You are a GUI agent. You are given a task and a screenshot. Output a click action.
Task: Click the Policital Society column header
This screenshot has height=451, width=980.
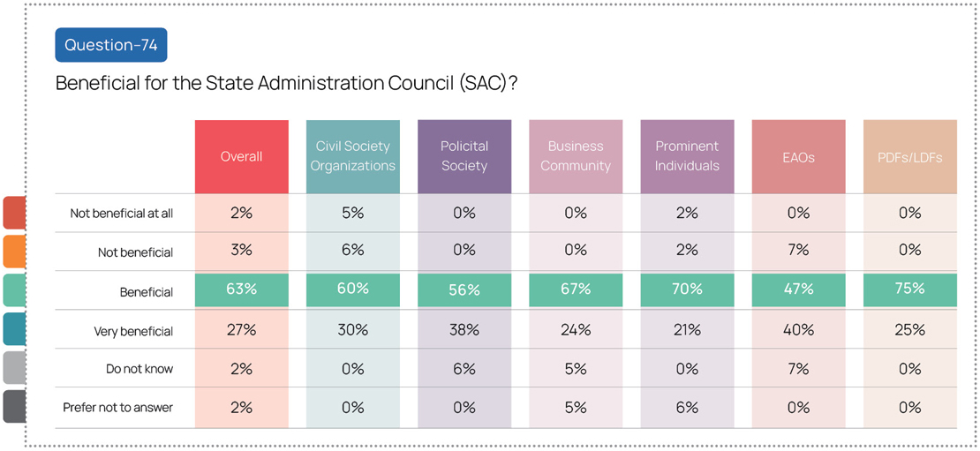coord(464,156)
